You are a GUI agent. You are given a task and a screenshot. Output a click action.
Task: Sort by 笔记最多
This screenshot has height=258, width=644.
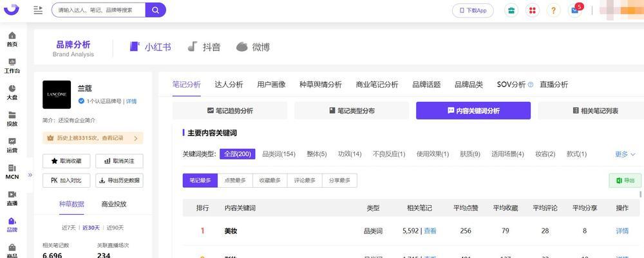click(200, 180)
